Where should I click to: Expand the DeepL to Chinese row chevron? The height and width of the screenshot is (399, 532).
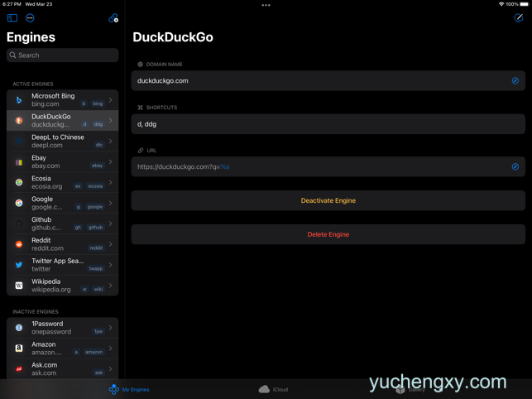click(x=111, y=141)
